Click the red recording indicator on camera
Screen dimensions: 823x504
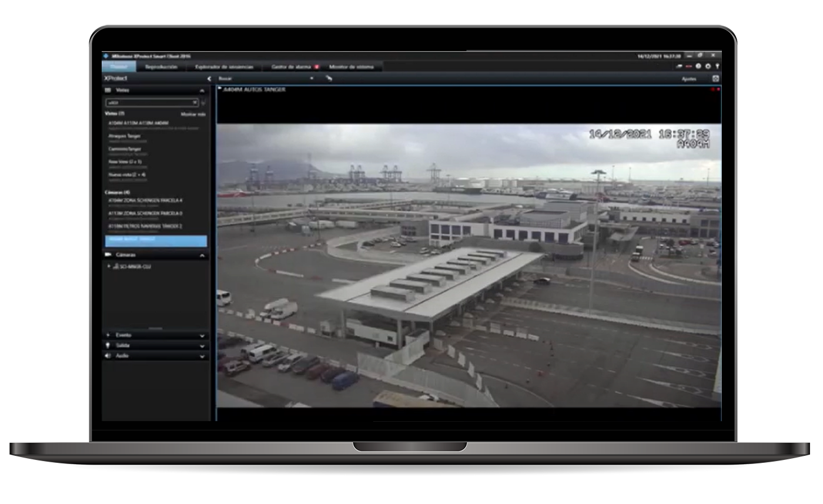(718, 89)
